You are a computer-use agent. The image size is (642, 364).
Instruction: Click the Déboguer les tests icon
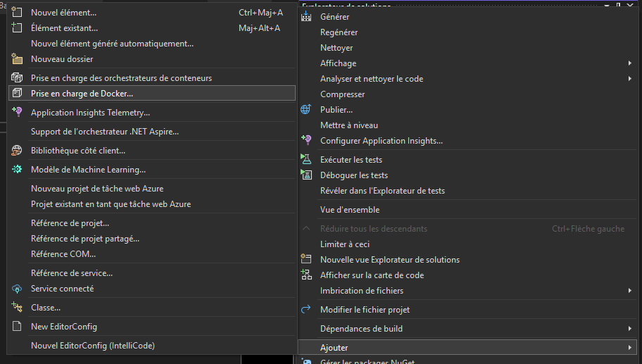(306, 175)
